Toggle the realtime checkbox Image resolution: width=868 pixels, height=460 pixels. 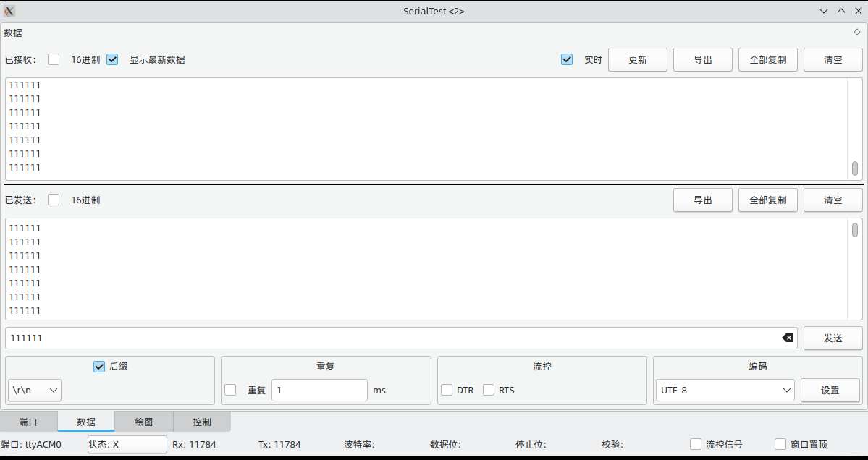click(567, 59)
